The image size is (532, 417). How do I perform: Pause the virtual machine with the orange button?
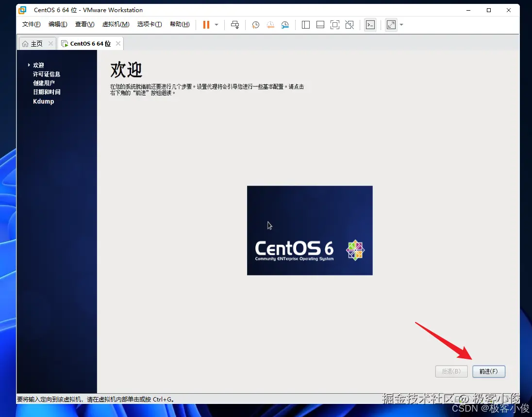tap(206, 24)
